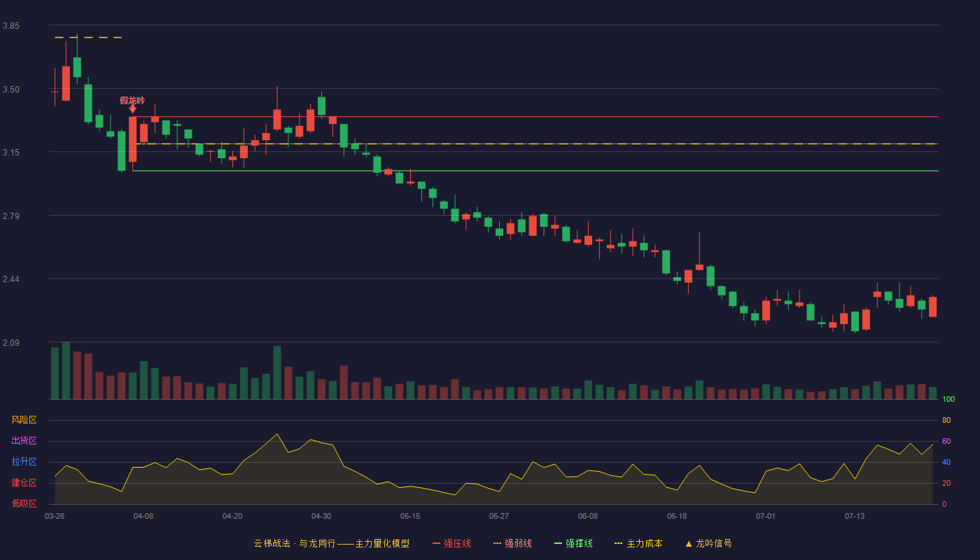Click the red arrow marker below 假龙吟
Screen dimensions: 980x560
(132, 109)
